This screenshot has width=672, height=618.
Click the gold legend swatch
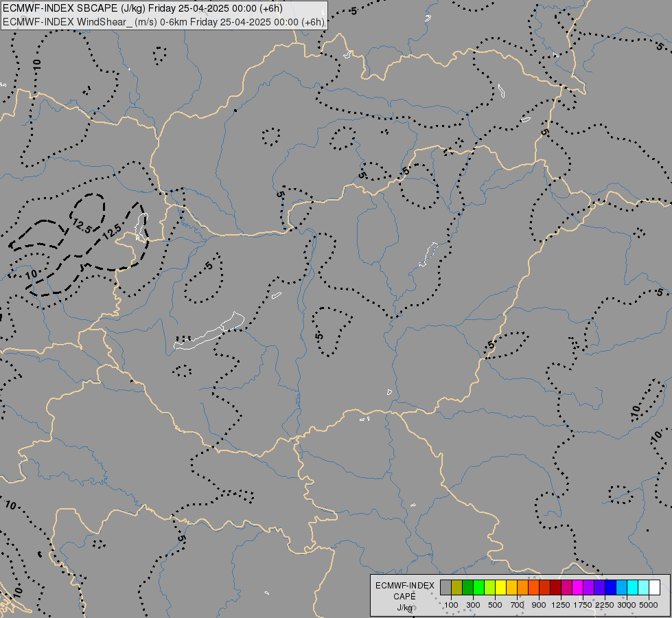click(511, 587)
